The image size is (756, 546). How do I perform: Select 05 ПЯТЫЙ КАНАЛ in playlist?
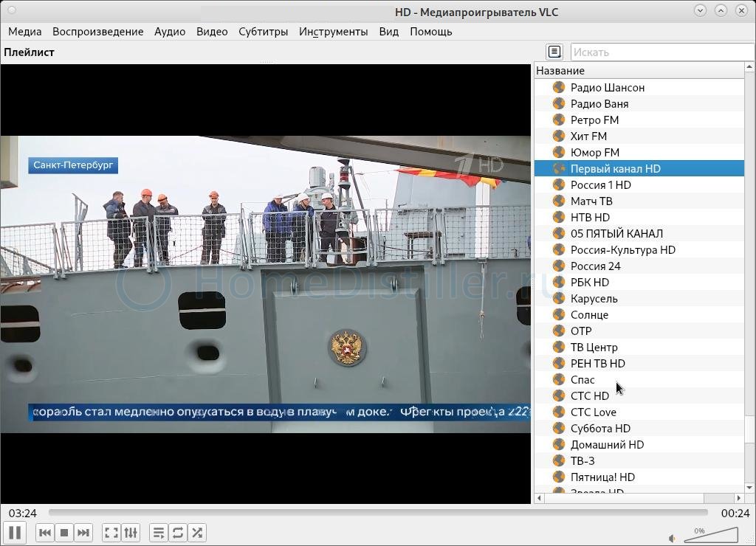pyautogui.click(x=639, y=233)
